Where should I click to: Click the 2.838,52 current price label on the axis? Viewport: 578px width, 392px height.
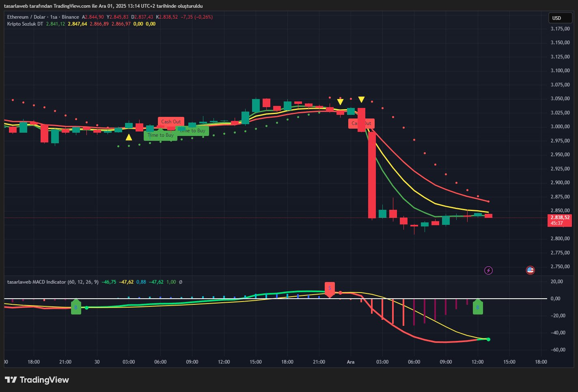click(x=560, y=218)
